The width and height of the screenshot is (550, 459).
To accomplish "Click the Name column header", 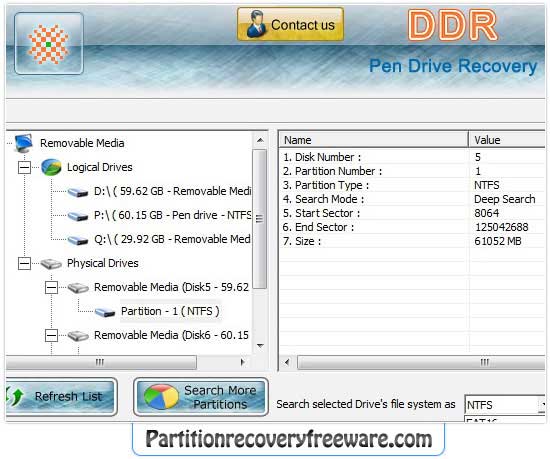I will tap(374, 140).
